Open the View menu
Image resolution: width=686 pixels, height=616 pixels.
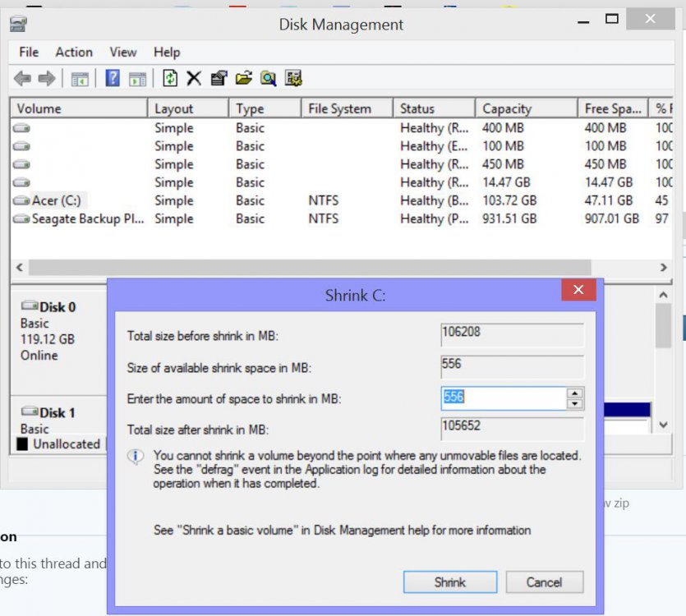point(123,52)
